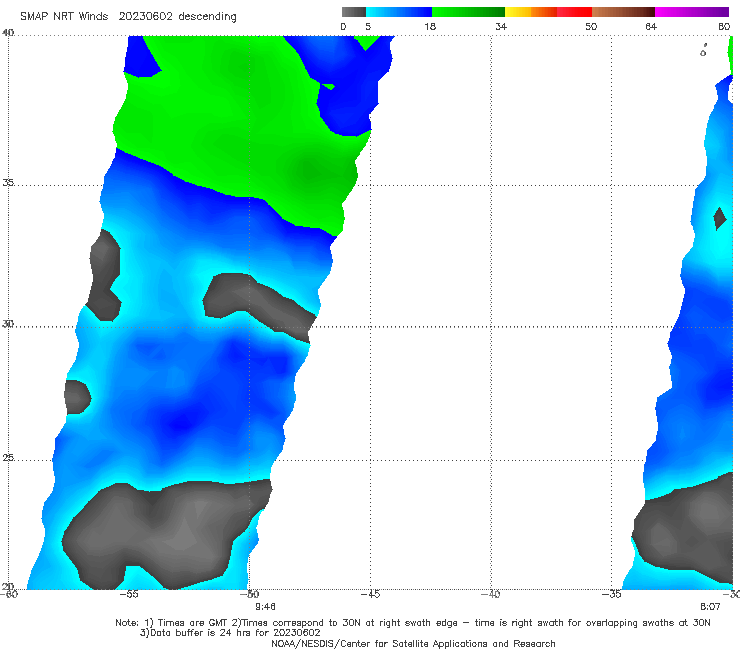Click the blue segment of the color bar

[399, 12]
